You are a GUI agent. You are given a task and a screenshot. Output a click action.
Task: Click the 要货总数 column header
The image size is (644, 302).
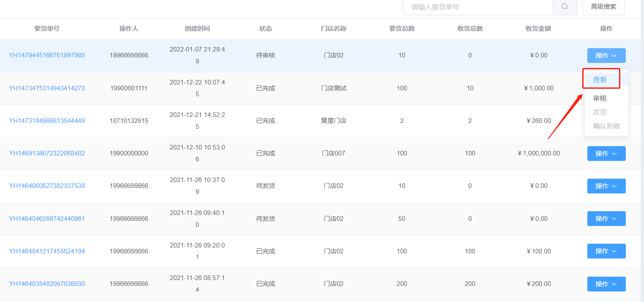point(402,29)
